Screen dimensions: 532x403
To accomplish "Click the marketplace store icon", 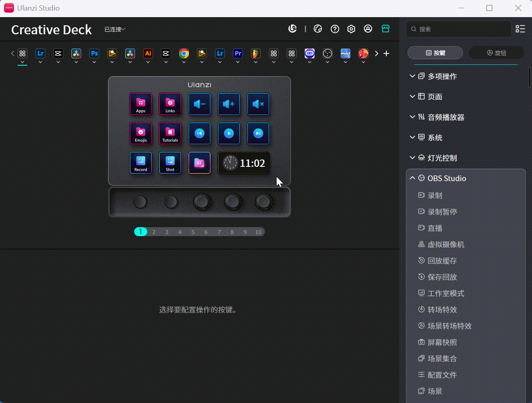I will [386, 29].
